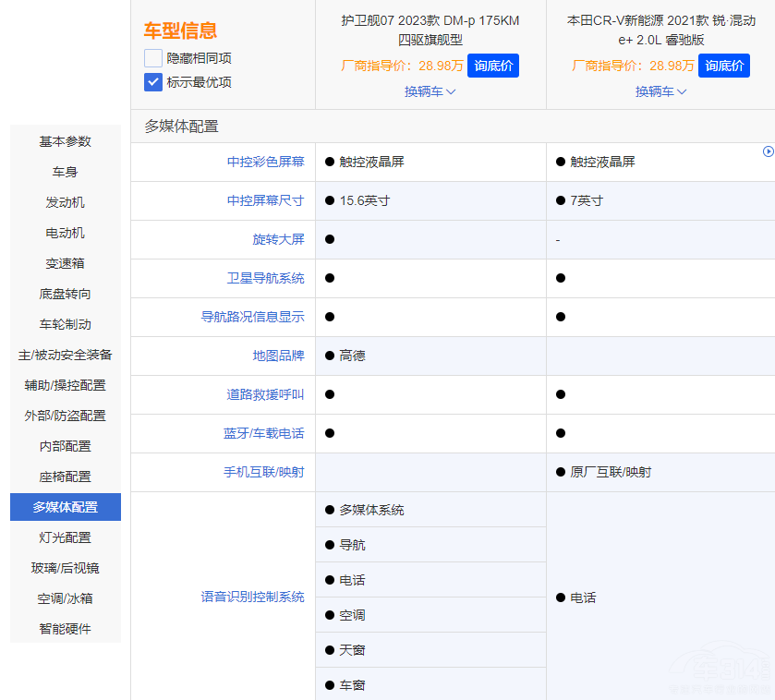The width and height of the screenshot is (775, 700).
Task: Select 基本参数 in the sidebar
Action: coord(65,141)
